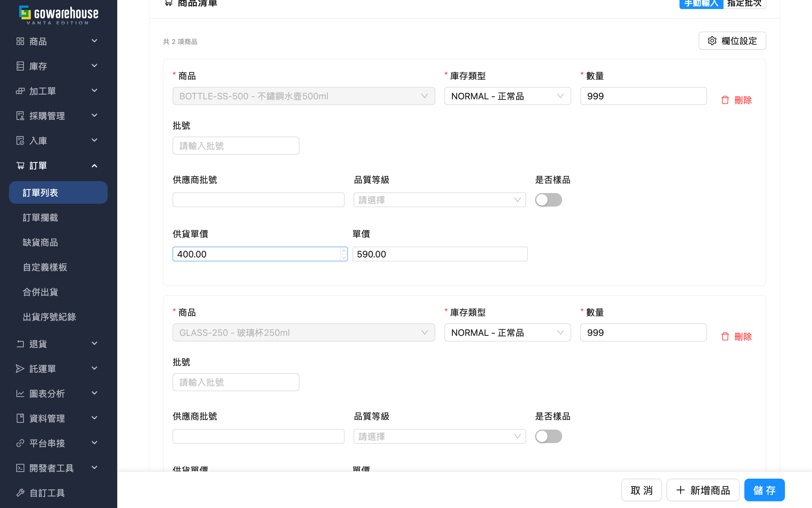The width and height of the screenshot is (812, 508).
Task: Click the 入庫 sidebar icon
Action: [x=20, y=141]
